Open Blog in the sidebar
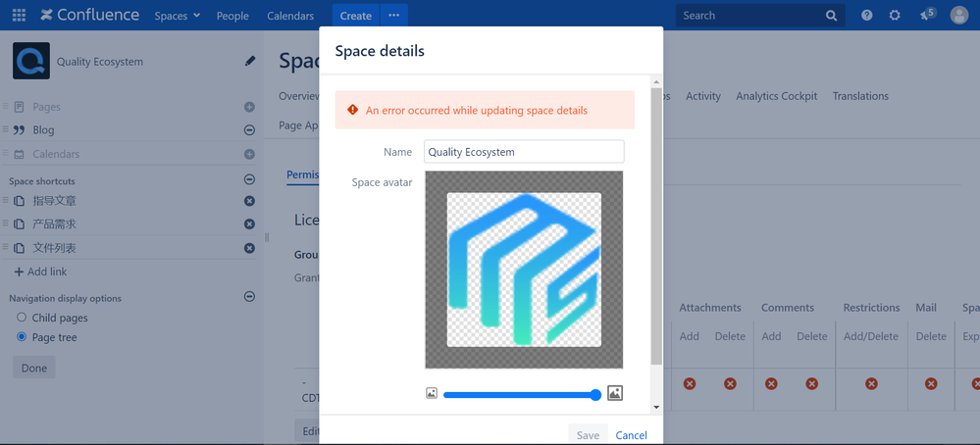This screenshot has height=445, width=980. coord(43,129)
